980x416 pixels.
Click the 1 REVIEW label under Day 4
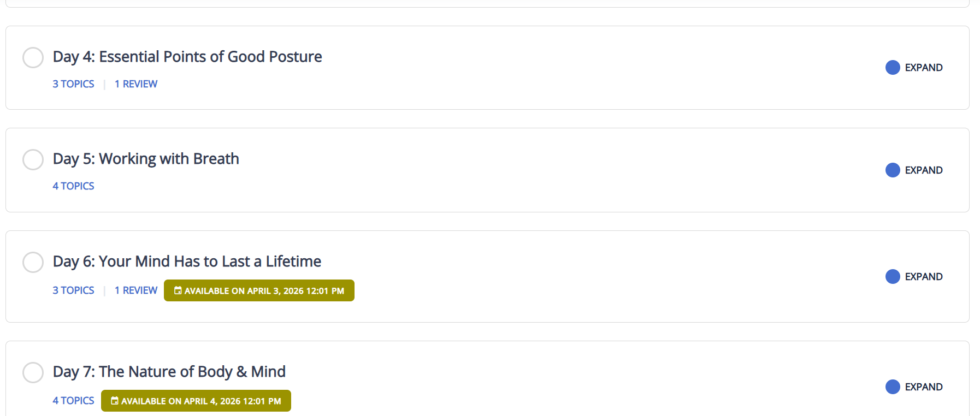click(x=136, y=84)
